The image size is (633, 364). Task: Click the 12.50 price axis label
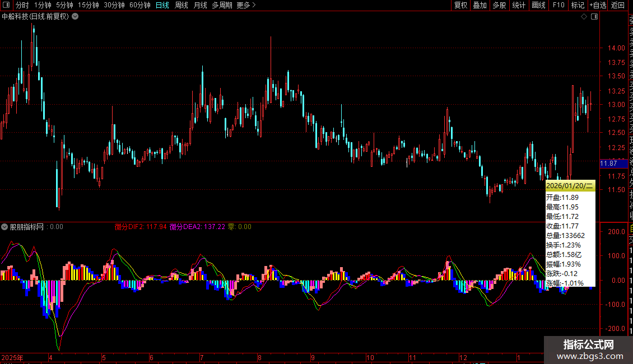pos(616,133)
